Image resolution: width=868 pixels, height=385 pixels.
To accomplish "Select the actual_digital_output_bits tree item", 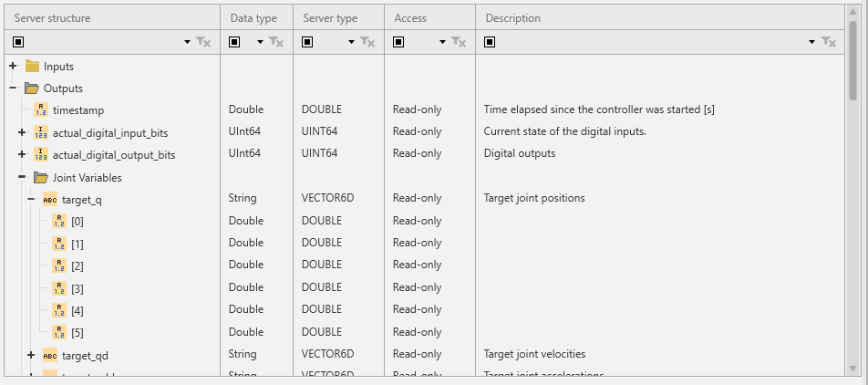I will pyautogui.click(x=114, y=155).
